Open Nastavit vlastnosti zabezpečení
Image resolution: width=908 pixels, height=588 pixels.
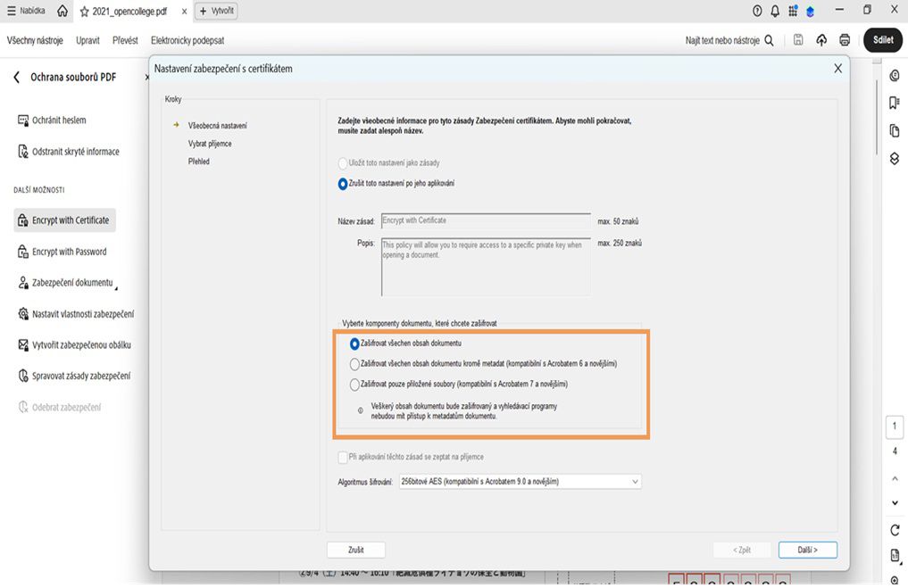tap(76, 314)
